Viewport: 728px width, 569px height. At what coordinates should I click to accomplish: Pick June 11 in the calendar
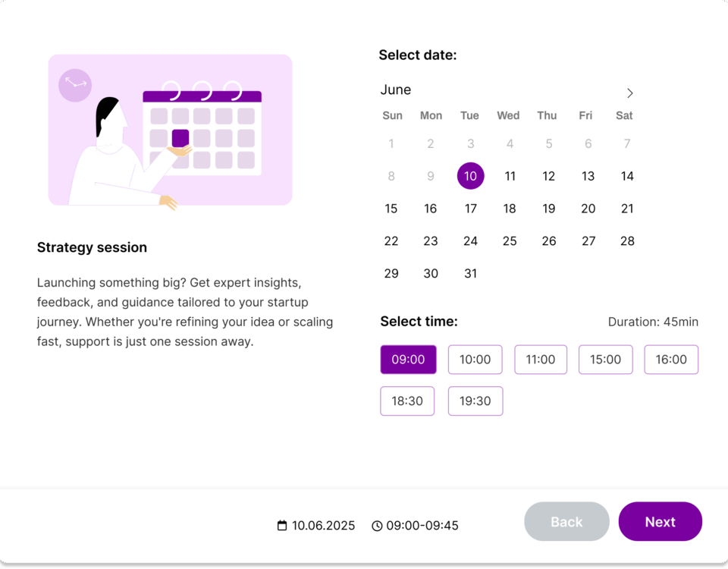(510, 176)
